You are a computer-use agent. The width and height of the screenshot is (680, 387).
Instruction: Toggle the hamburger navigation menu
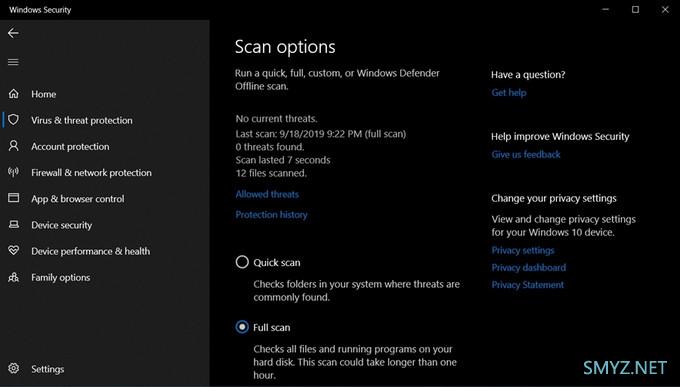tap(13, 62)
